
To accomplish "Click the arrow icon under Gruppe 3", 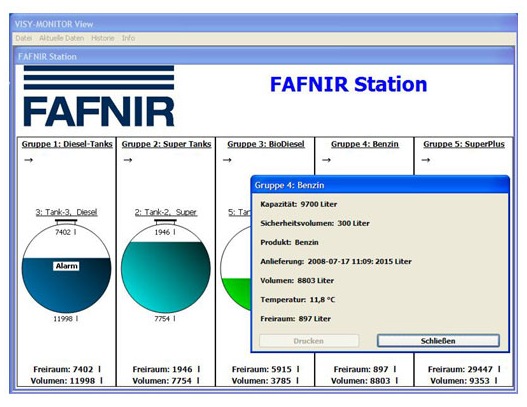I will pos(227,160).
